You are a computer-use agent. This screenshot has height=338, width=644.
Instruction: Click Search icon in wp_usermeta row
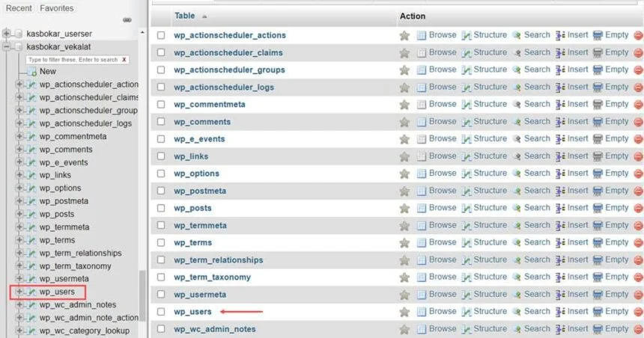(x=517, y=295)
